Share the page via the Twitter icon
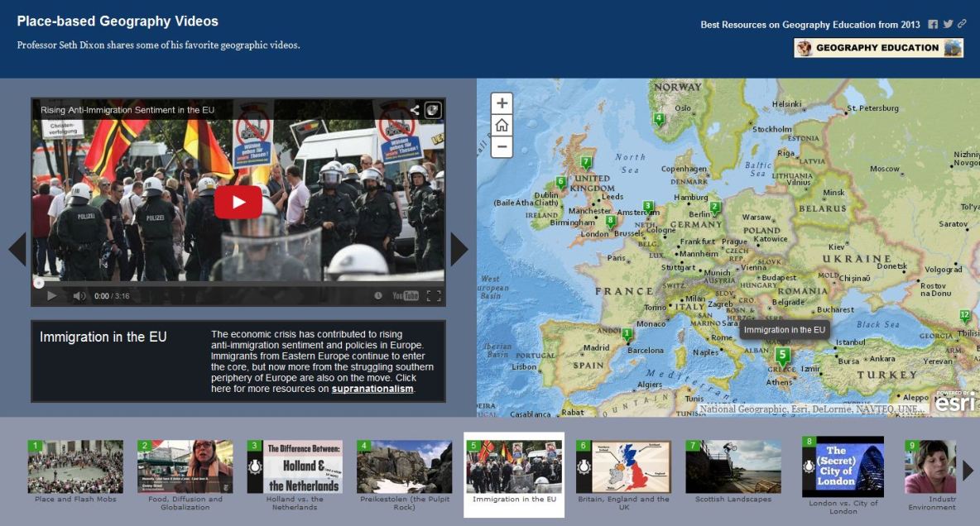Image resolution: width=980 pixels, height=526 pixels. 947,24
